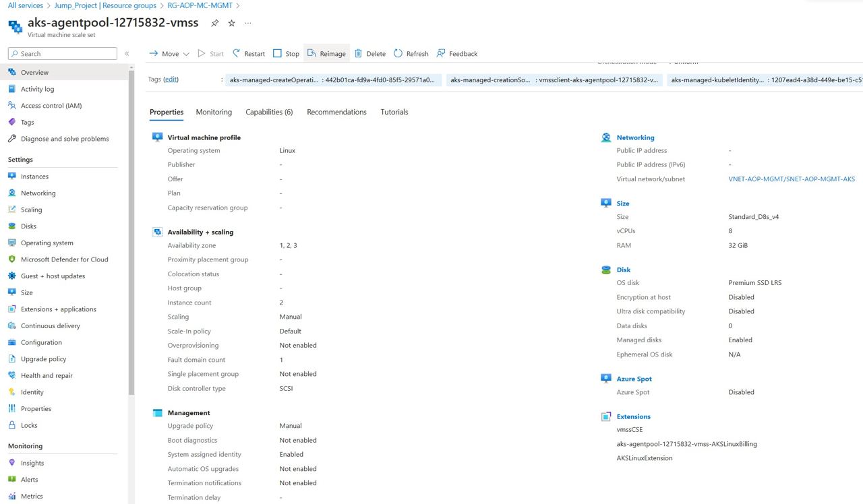Refresh the overview page

tap(411, 54)
